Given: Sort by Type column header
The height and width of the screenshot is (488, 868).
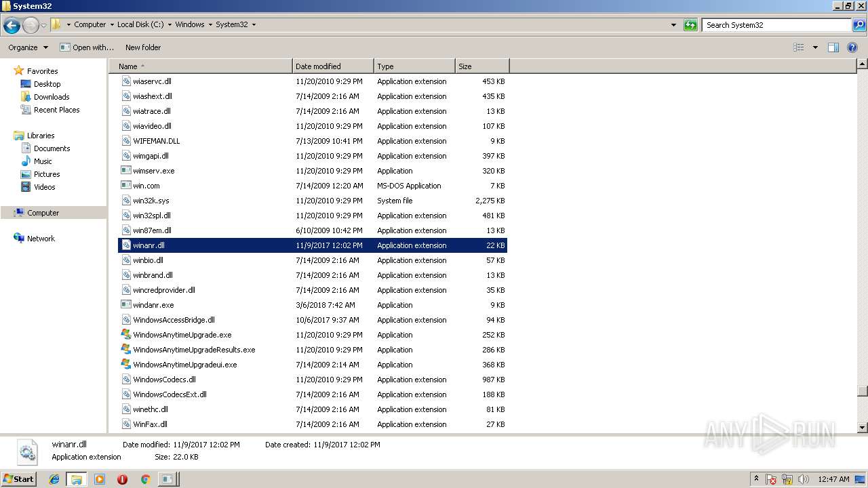Looking at the screenshot, I should coord(414,66).
